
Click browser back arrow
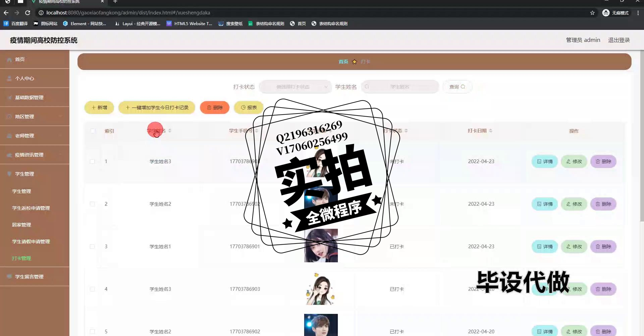coord(6,13)
